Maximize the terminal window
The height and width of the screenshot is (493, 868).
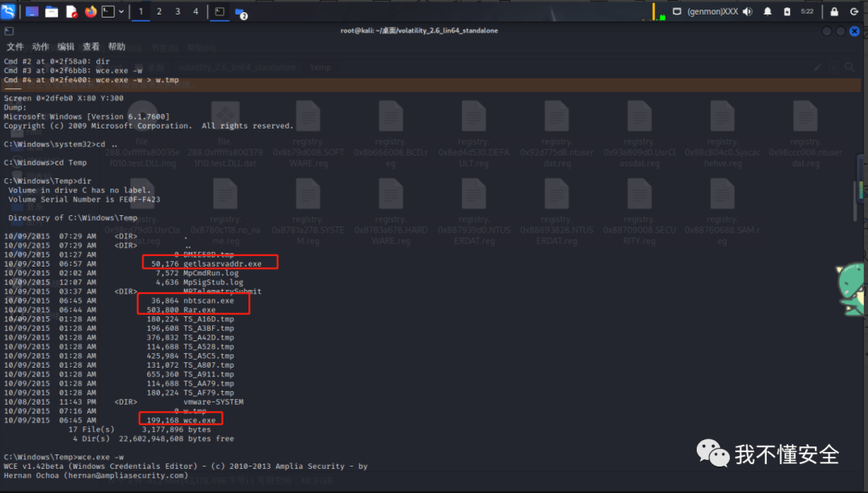point(841,31)
